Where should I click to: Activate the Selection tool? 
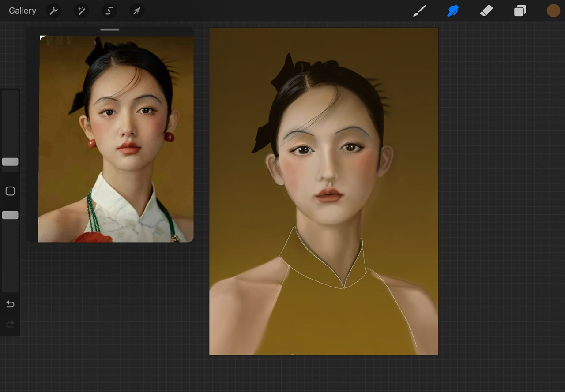tap(109, 11)
